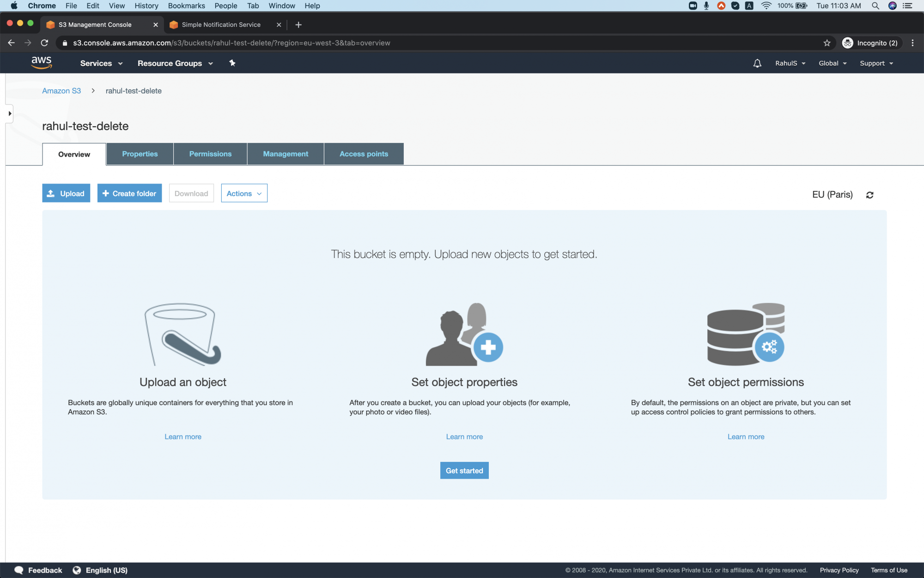Image resolution: width=924 pixels, height=578 pixels.
Task: Expand the collapsed left sidebar arrow
Action: [9, 113]
